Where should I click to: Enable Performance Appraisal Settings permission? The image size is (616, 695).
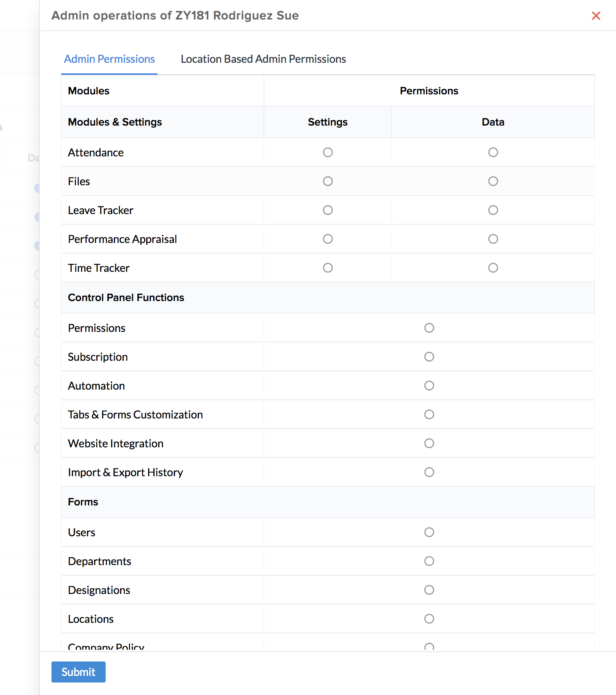pos(328,239)
